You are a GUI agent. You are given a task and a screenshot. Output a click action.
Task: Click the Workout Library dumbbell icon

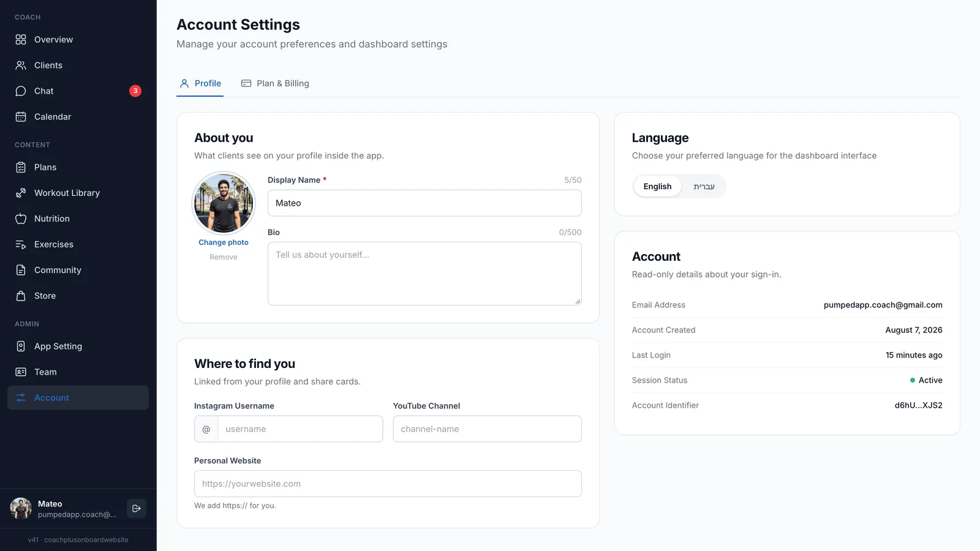pos(21,193)
